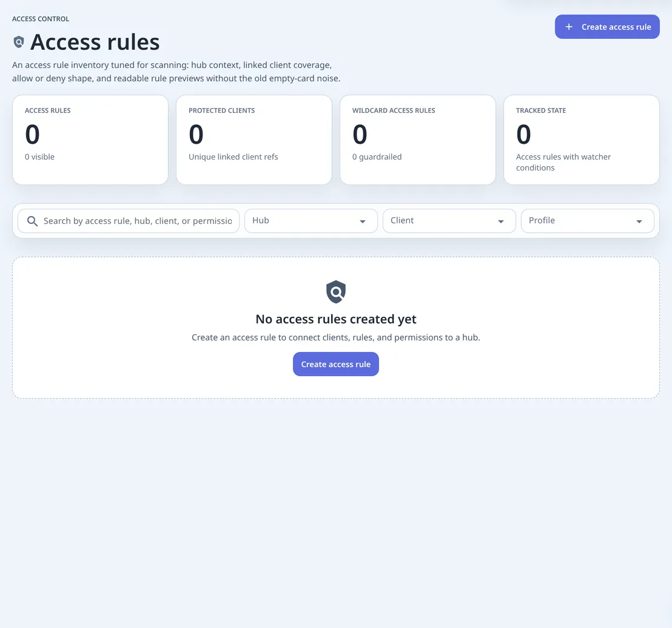Click 'Unique linked client refs' text
Viewport: 672px width, 628px height.
click(x=233, y=157)
